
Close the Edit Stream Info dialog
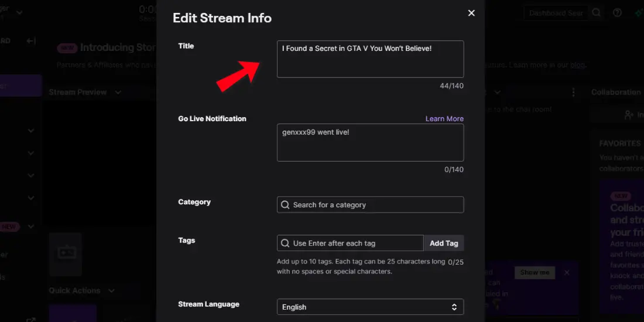coord(471,13)
